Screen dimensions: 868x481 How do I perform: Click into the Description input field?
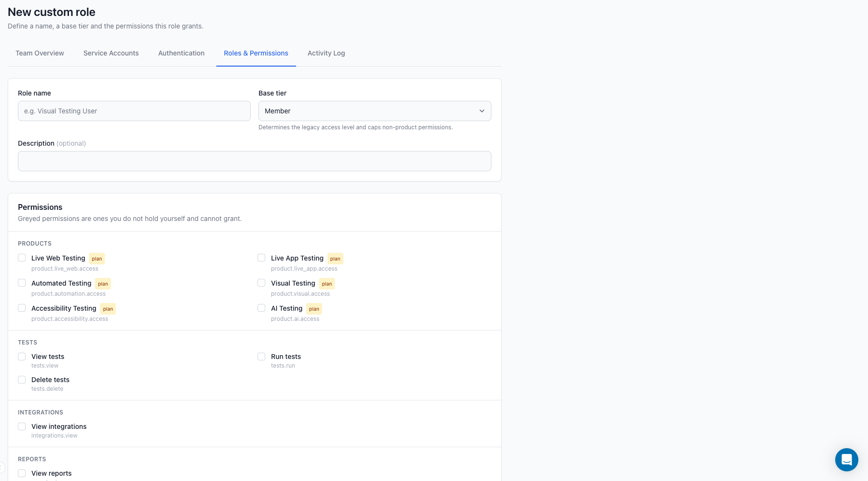(255, 161)
